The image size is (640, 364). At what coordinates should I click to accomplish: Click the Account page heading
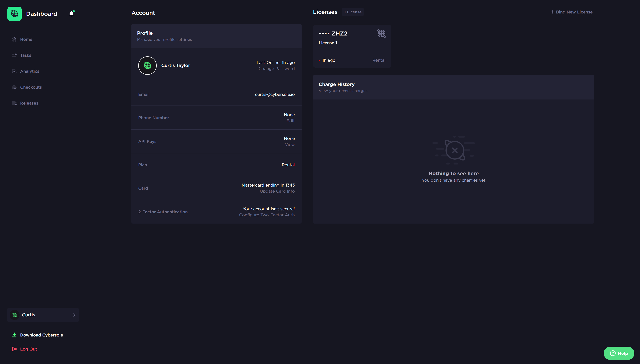(x=143, y=13)
